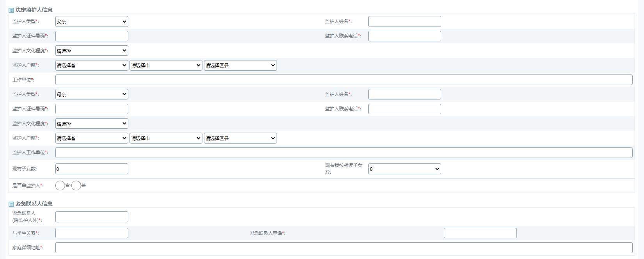644x259 pixels.
Task: Open the guardian type dropdown showing 母亲
Action: pos(92,94)
